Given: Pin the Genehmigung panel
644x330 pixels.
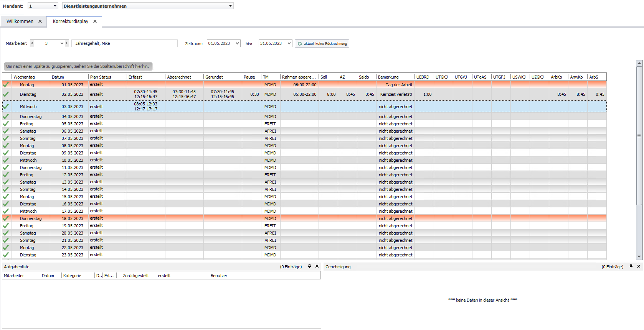Looking at the screenshot, I should [631, 266].
